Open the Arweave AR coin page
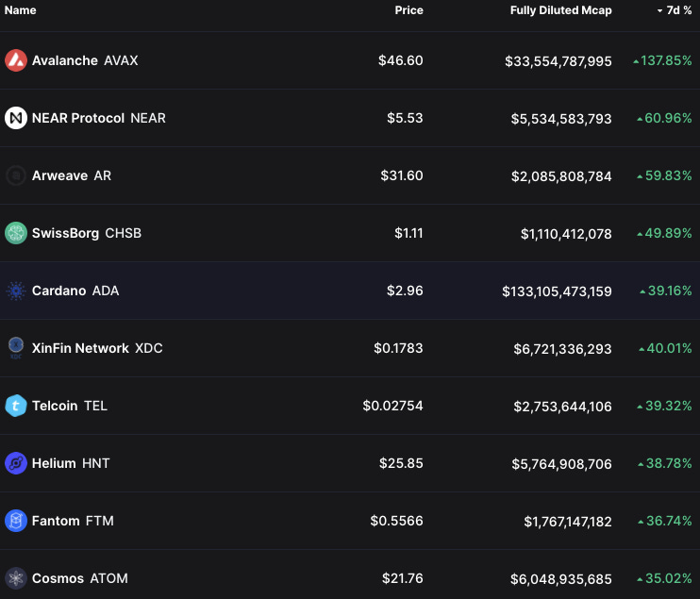This screenshot has height=599, width=700. point(72,175)
